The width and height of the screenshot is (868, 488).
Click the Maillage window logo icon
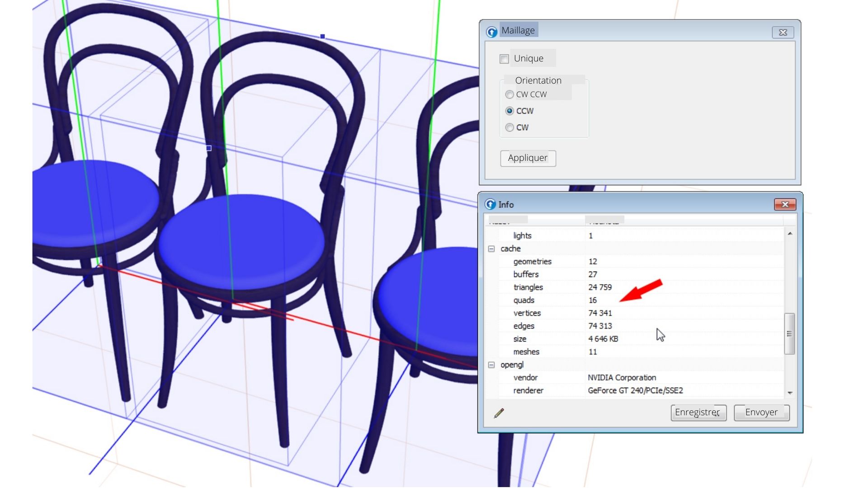[492, 32]
